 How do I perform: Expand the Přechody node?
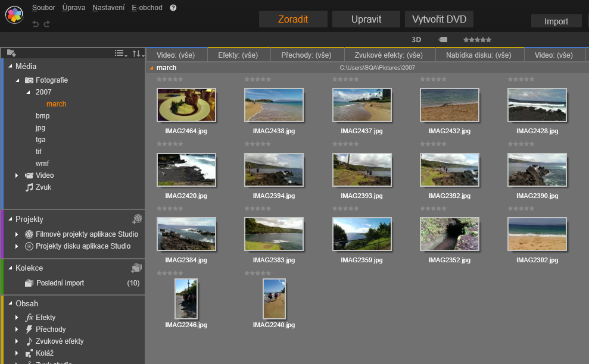click(17, 330)
